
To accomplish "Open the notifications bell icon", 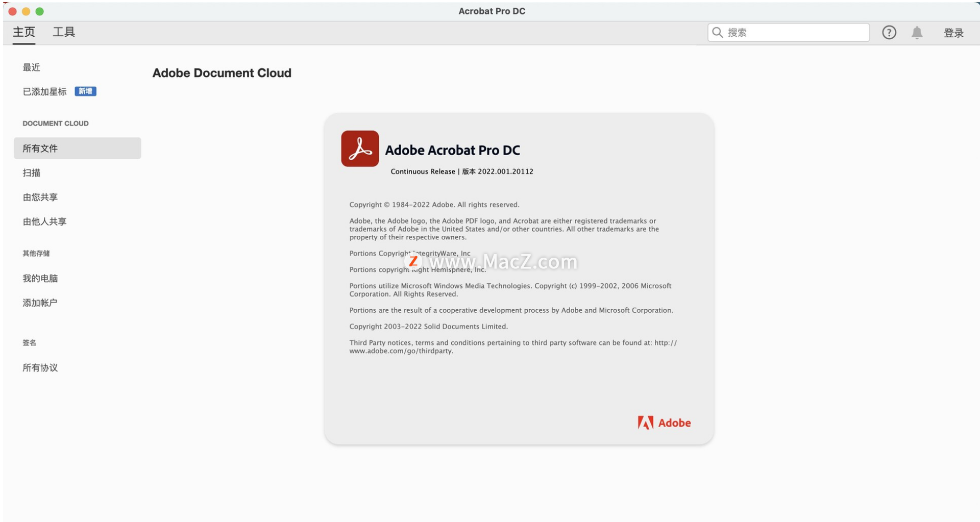I will pos(917,33).
